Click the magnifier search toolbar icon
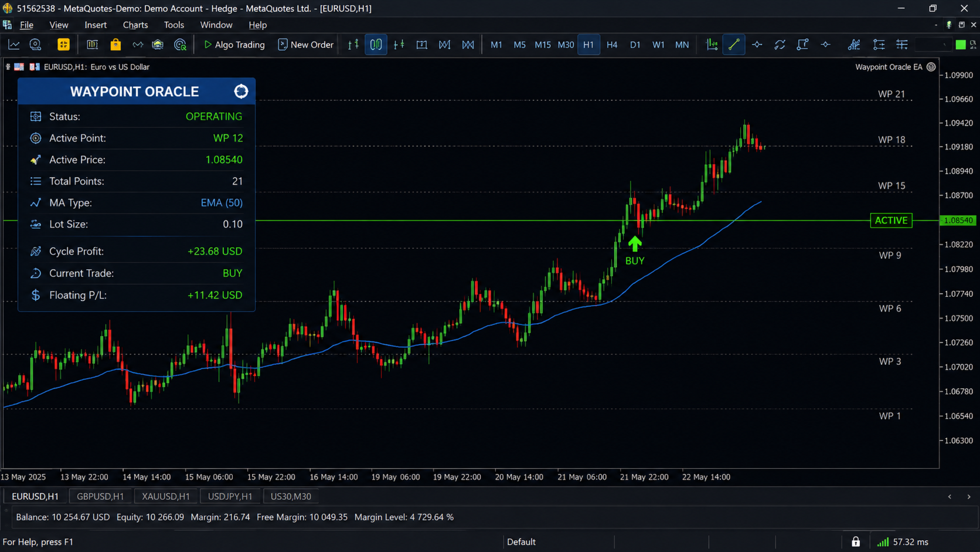This screenshot has height=552, width=980. [181, 45]
